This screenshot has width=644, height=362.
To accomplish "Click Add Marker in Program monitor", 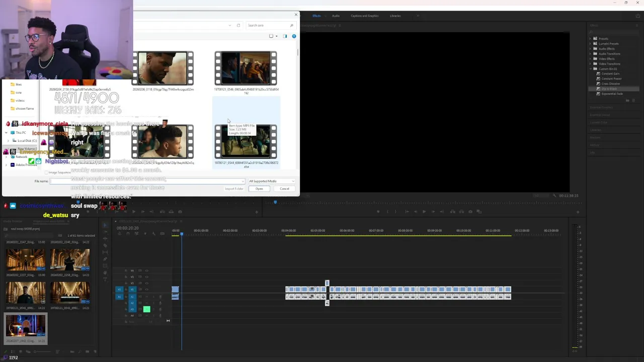I will (378, 212).
